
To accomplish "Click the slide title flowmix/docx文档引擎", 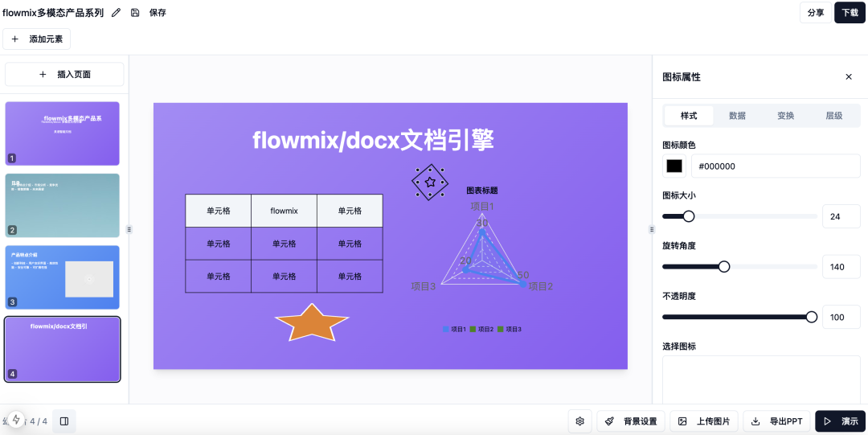I will point(374,140).
